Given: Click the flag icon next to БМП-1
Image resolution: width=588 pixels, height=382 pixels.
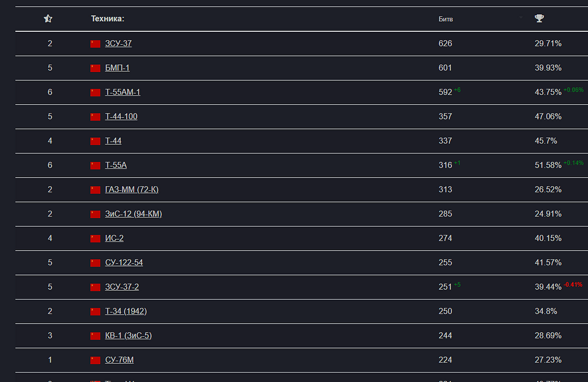Looking at the screenshot, I should click(x=95, y=68).
